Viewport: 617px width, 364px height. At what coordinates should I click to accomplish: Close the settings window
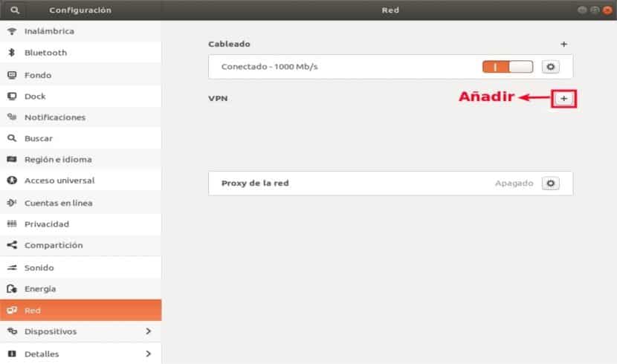pos(607,10)
